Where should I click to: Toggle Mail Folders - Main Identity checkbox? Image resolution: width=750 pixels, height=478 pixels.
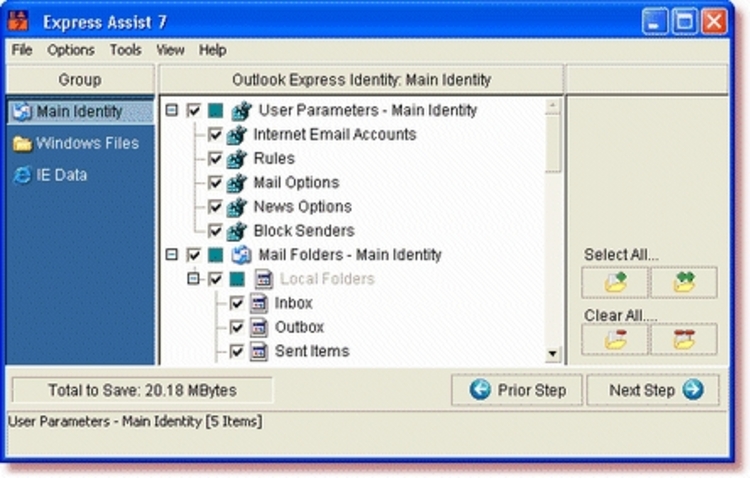[x=194, y=255]
